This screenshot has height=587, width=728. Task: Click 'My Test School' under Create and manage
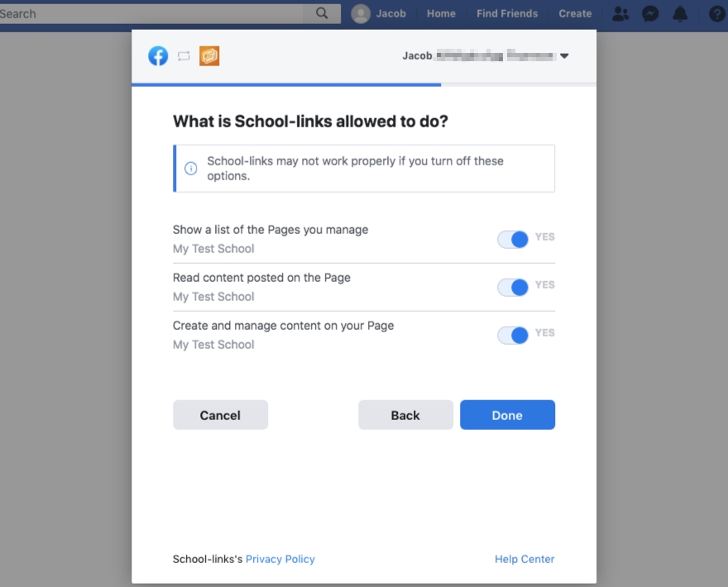point(213,345)
